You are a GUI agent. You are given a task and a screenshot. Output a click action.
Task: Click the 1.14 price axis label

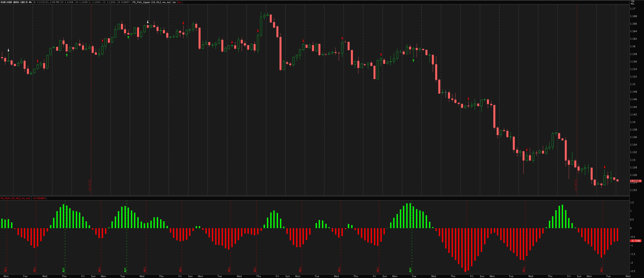[632, 122]
